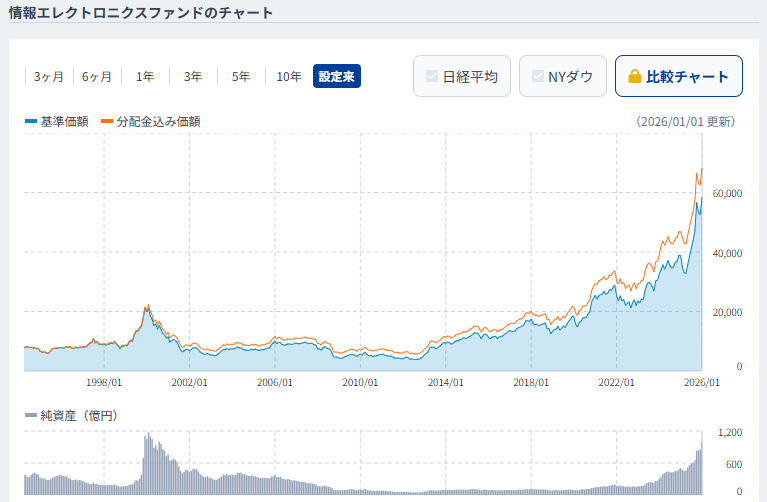Click the latest orange line peak near 2026
Viewport: 767px width, 502px height.
pos(702,169)
